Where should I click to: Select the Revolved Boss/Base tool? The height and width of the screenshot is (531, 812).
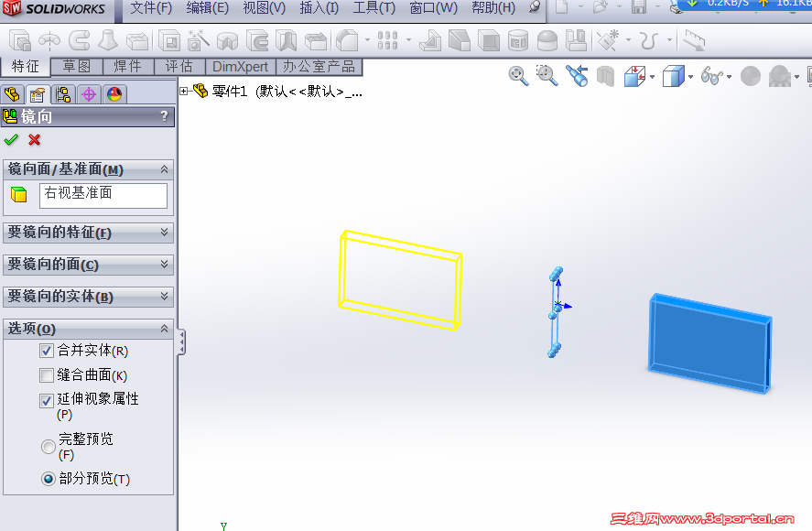coord(49,40)
